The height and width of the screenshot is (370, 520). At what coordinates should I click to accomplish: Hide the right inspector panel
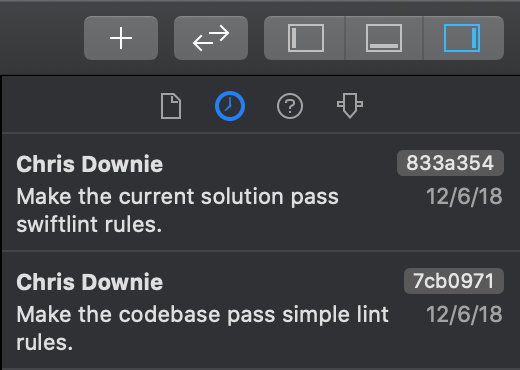point(463,38)
